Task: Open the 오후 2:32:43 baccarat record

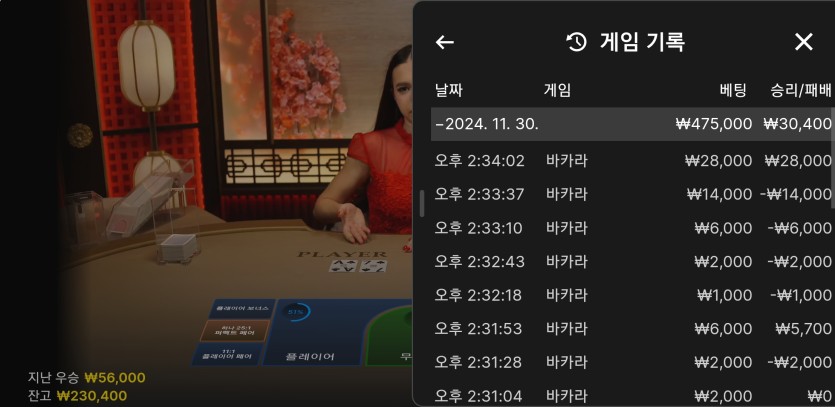Action: coord(631,262)
